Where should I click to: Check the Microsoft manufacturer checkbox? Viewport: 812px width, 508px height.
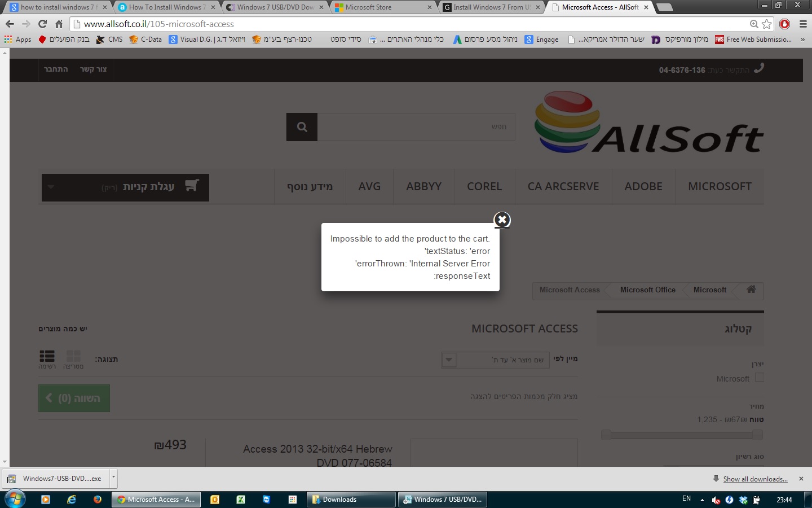[x=760, y=378]
